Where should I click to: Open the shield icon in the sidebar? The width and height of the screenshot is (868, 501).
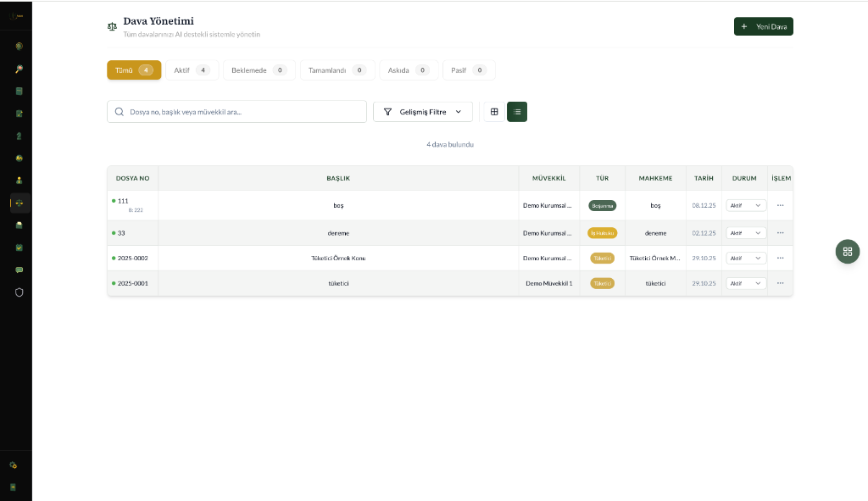(19, 292)
